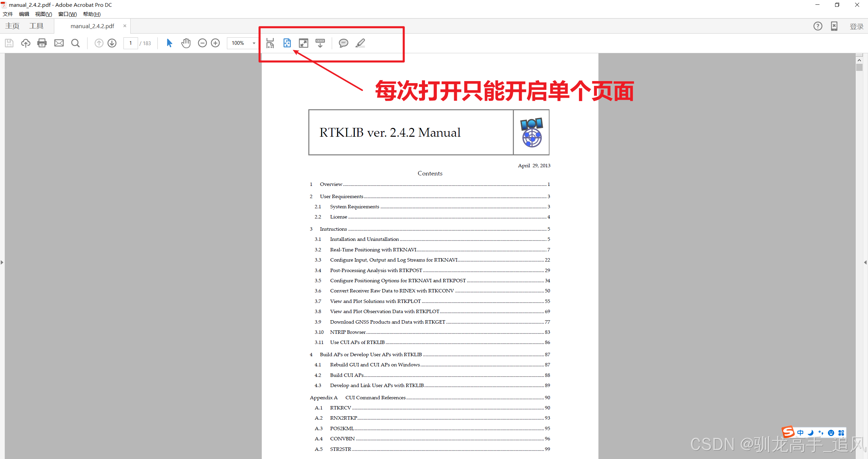Click the page number input field
The image size is (868, 459).
click(x=131, y=43)
